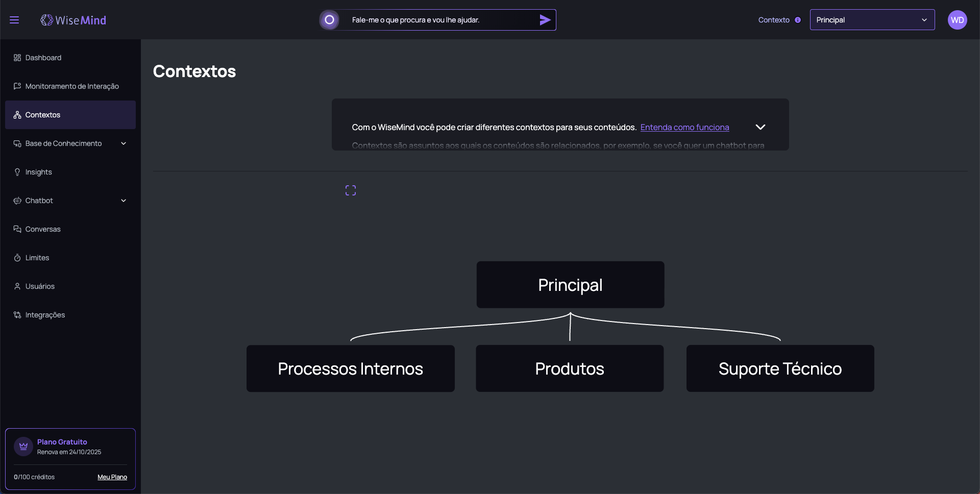The image size is (980, 494).
Task: Open the hamburger menu icon
Action: coord(14,20)
